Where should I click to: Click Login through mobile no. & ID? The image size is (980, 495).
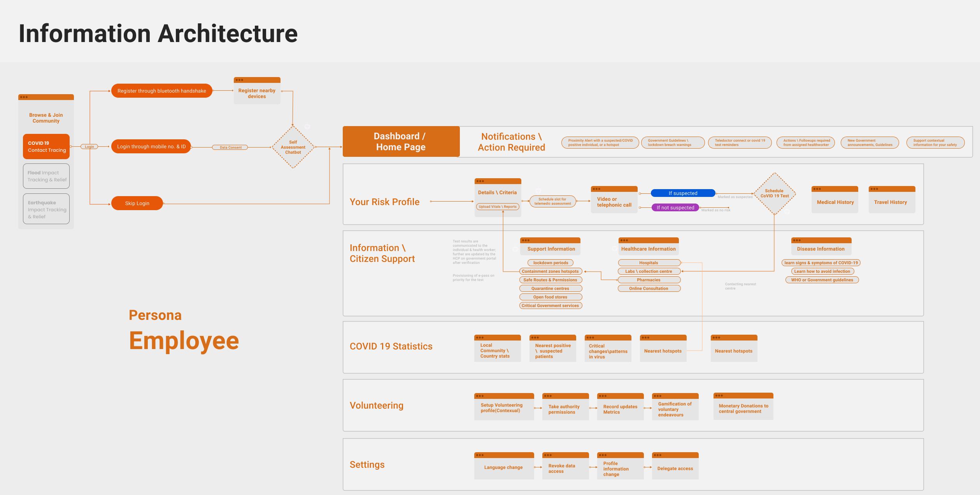click(x=151, y=147)
